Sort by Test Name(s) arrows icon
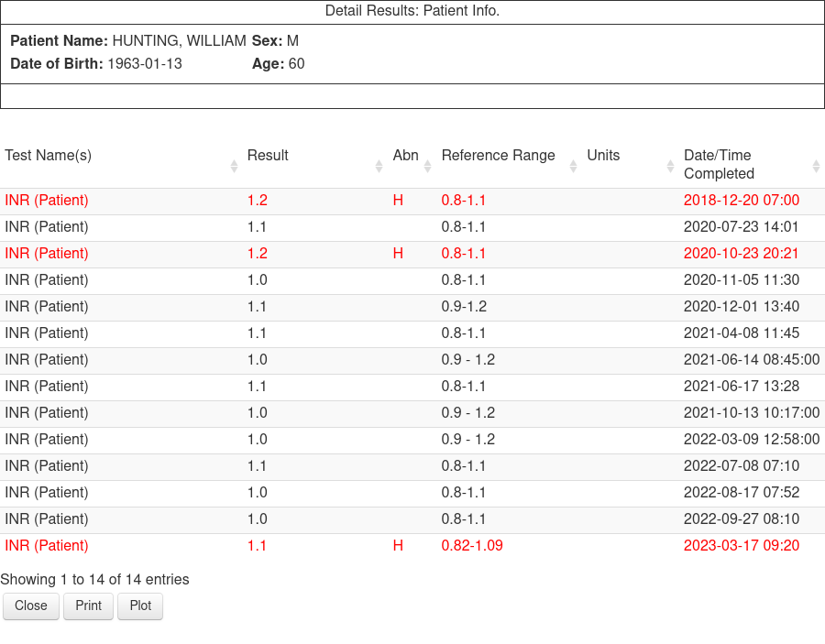 point(234,167)
